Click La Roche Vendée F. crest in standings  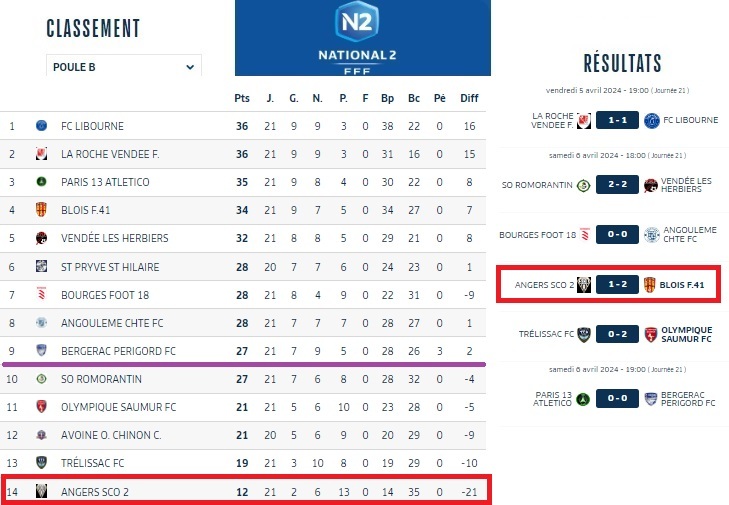click(x=42, y=154)
